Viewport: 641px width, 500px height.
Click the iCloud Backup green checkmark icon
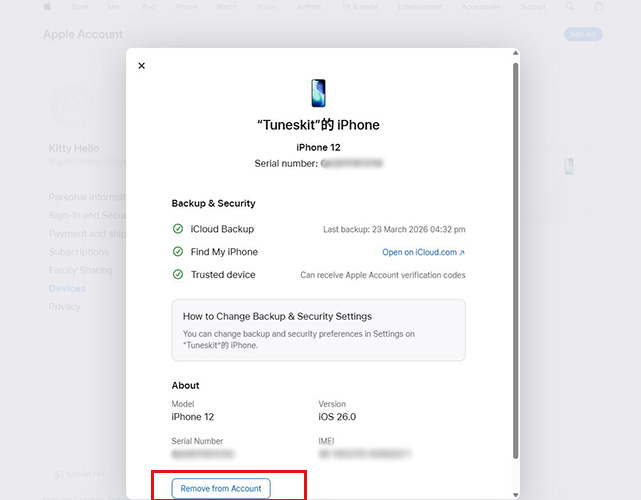click(x=178, y=229)
